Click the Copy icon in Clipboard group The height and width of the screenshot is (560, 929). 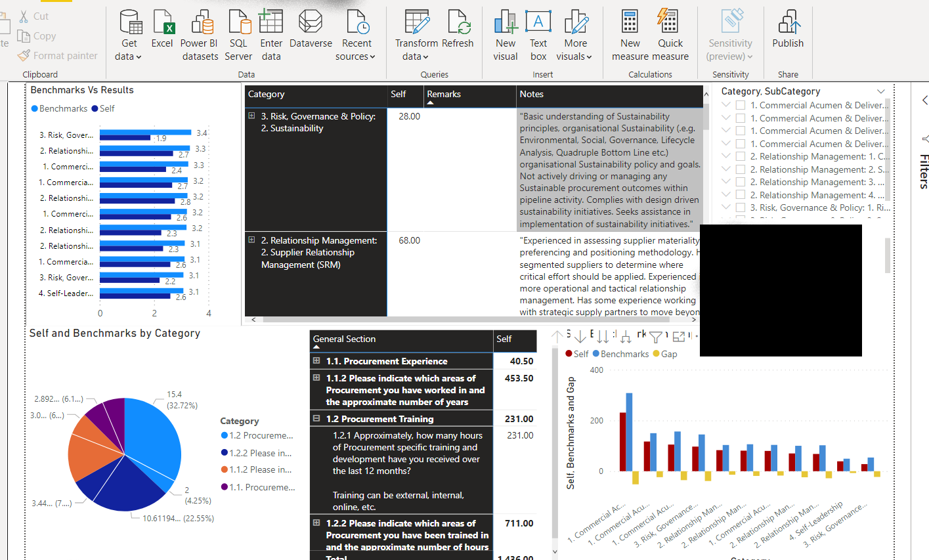24,36
